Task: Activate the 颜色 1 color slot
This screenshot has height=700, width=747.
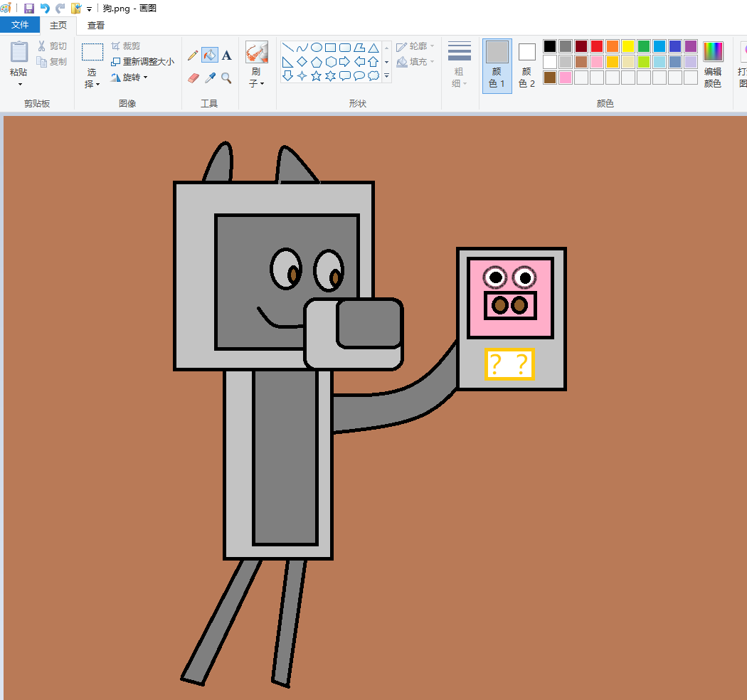Action: (x=497, y=65)
